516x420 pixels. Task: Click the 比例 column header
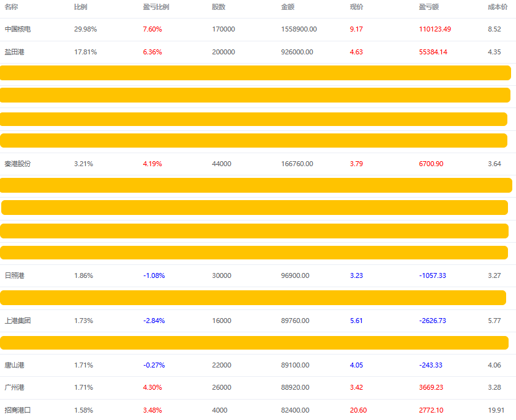click(x=81, y=7)
